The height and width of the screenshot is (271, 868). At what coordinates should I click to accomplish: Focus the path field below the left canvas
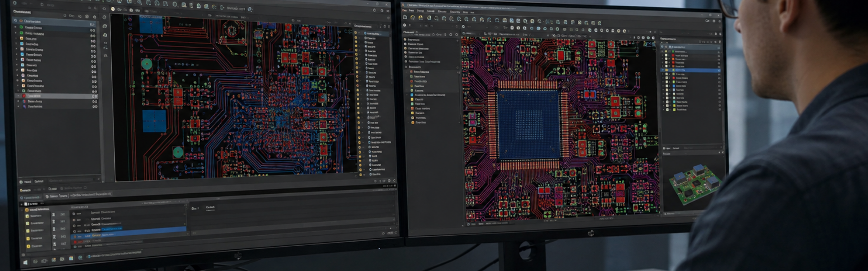(x=90, y=195)
